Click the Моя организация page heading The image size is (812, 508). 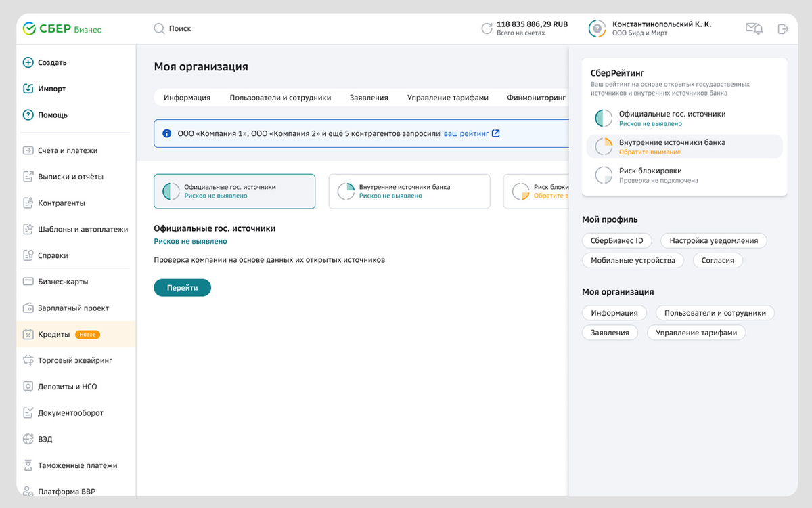click(x=201, y=67)
